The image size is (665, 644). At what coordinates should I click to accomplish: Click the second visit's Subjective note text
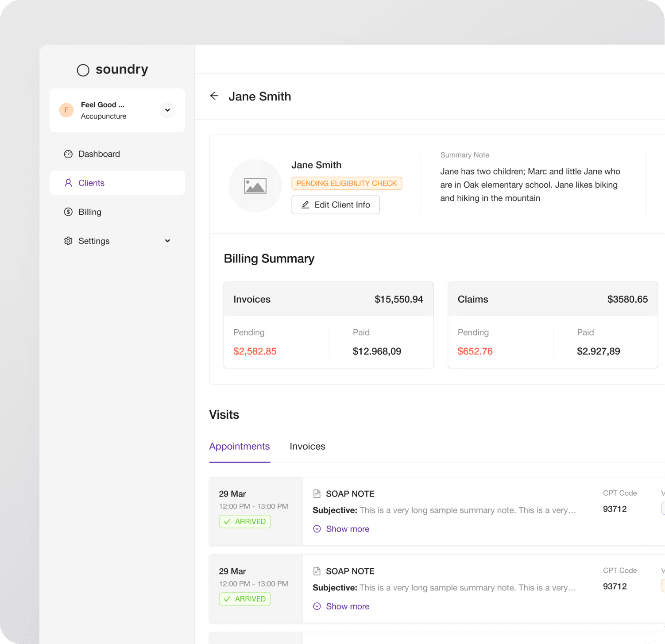click(x=445, y=588)
